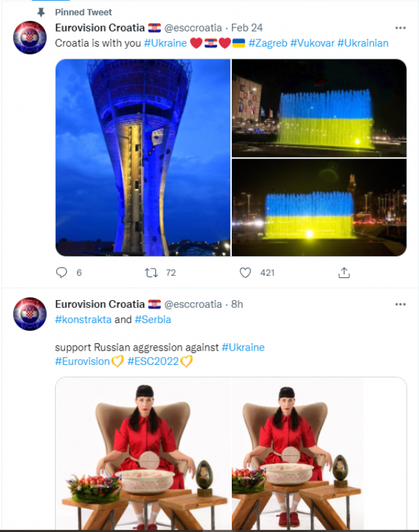The width and height of the screenshot is (419, 532).
Task: Retweet the pinned Croatia Ukraine tweet
Action: pos(151,273)
